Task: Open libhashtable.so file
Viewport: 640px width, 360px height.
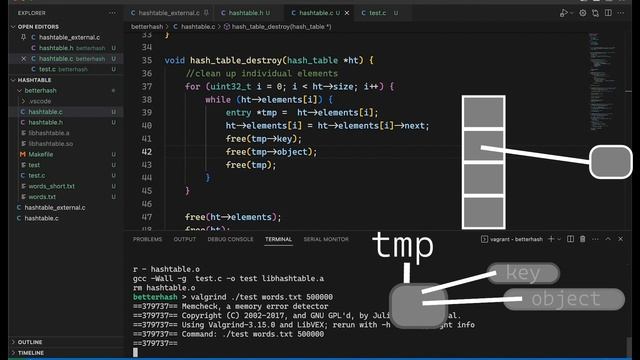Action: (65, 144)
